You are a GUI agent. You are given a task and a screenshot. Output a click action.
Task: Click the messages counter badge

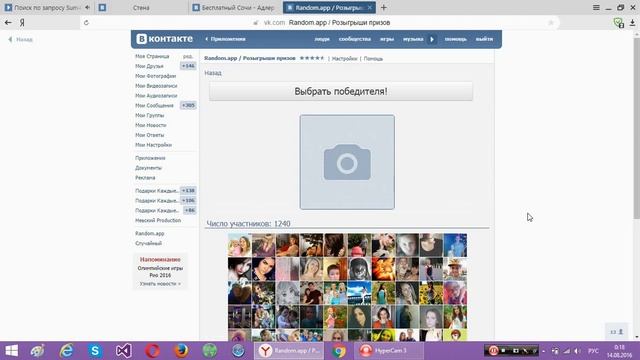[188, 105]
